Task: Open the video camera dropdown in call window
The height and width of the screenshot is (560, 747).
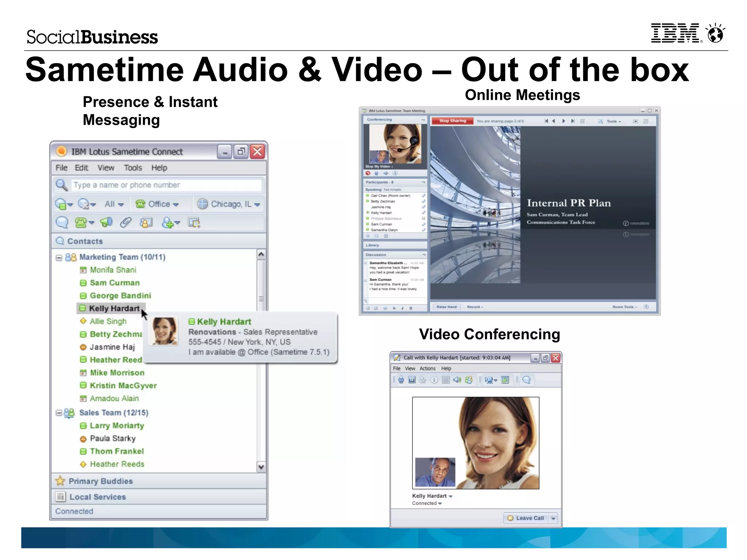Action: coord(491,380)
